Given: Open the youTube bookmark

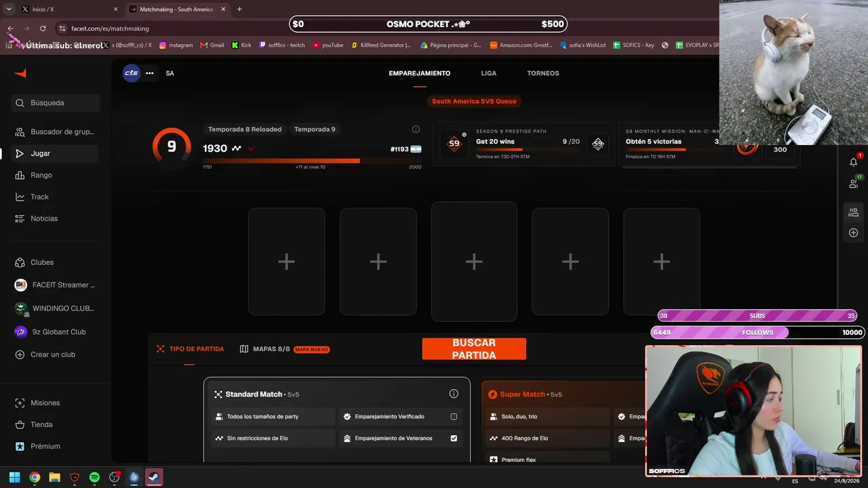Looking at the screenshot, I should click(328, 45).
